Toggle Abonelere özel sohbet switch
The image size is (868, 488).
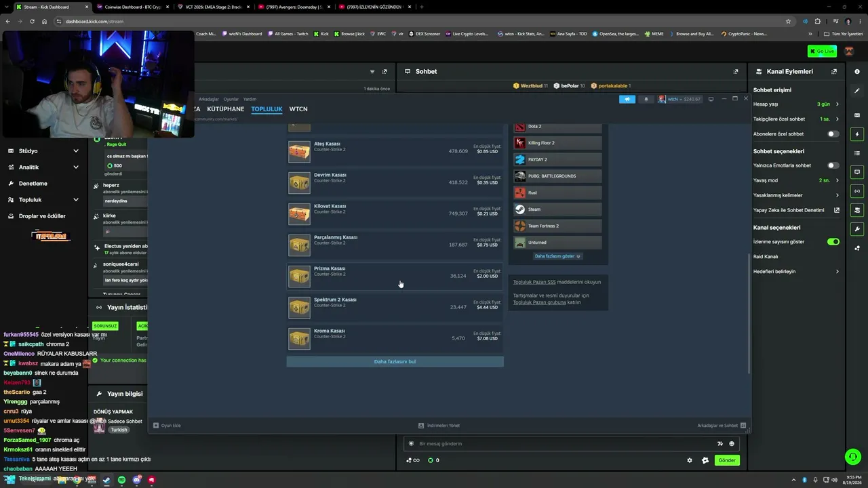point(833,134)
